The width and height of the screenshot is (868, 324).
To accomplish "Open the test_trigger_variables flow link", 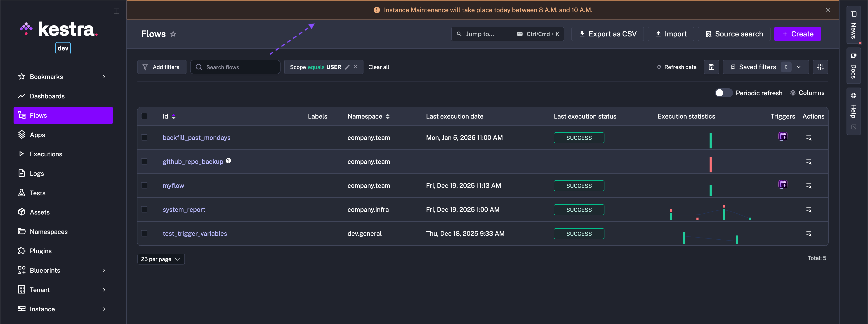I will pyautogui.click(x=195, y=234).
